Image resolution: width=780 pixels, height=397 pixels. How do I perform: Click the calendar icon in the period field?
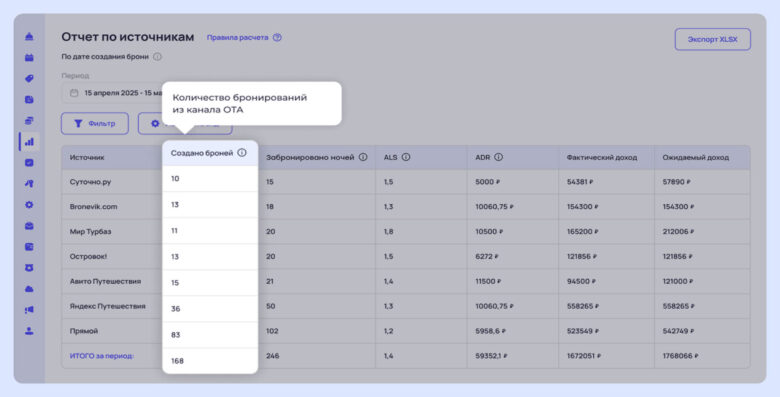(74, 93)
